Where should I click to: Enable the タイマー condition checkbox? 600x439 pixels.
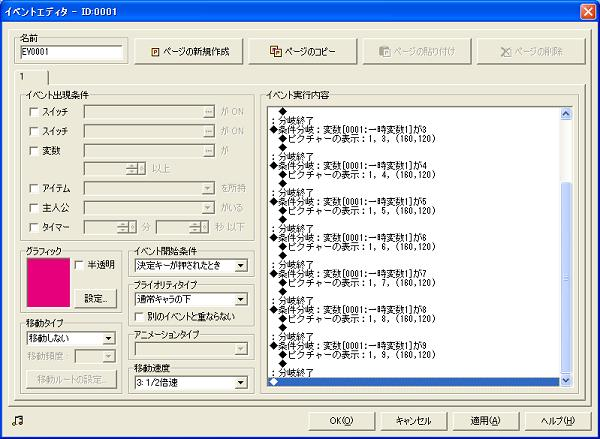pyautogui.click(x=34, y=227)
